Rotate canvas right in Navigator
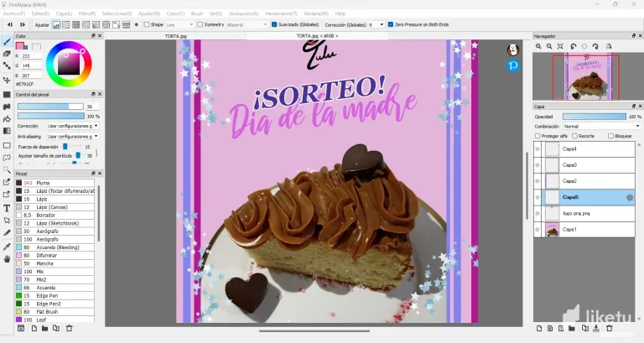 (x=595, y=46)
